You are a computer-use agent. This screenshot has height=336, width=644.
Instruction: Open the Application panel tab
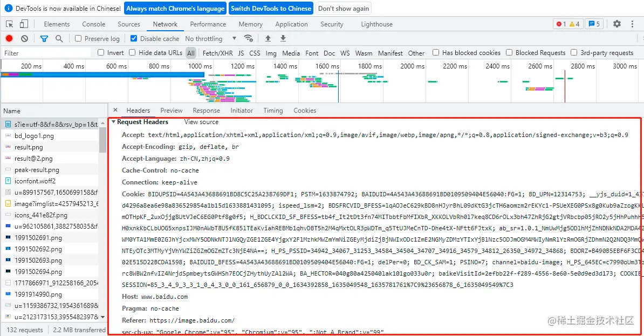[291, 24]
